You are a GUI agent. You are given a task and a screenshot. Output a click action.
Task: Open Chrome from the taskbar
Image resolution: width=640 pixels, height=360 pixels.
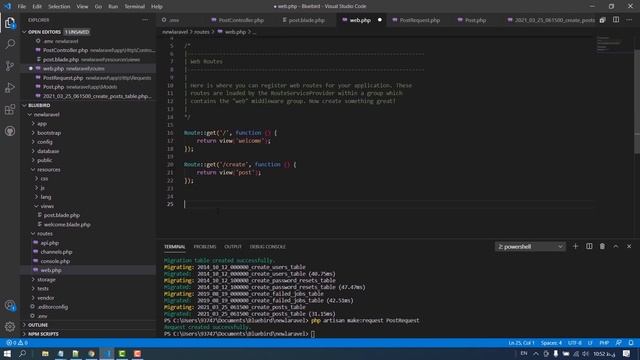click(x=91, y=353)
